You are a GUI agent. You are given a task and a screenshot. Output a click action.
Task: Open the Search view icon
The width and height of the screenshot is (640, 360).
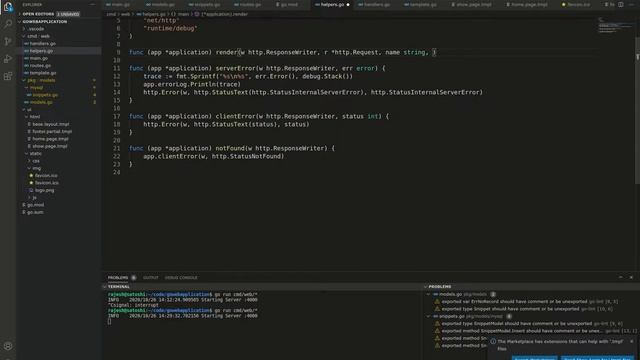point(8,24)
